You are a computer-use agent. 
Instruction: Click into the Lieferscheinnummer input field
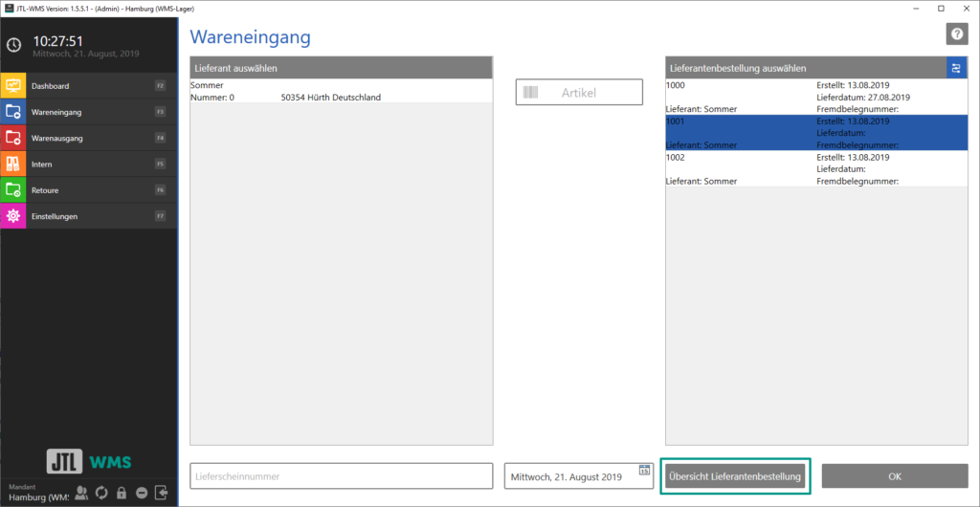click(x=341, y=475)
